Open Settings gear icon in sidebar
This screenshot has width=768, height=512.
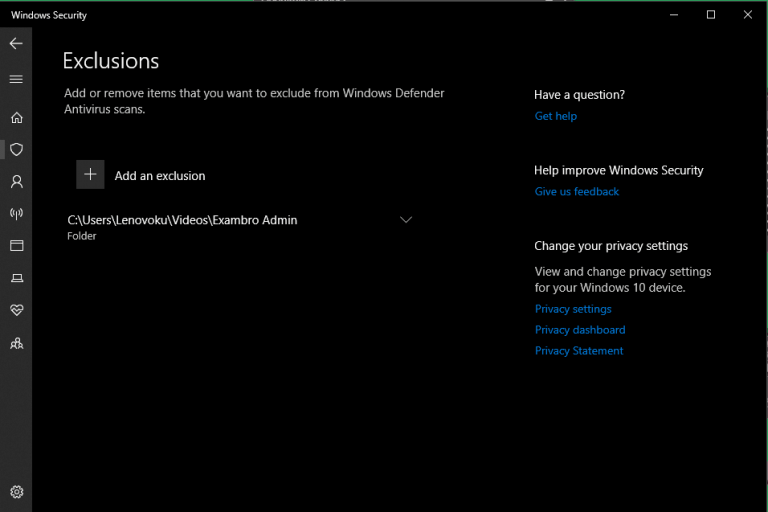coord(17,491)
